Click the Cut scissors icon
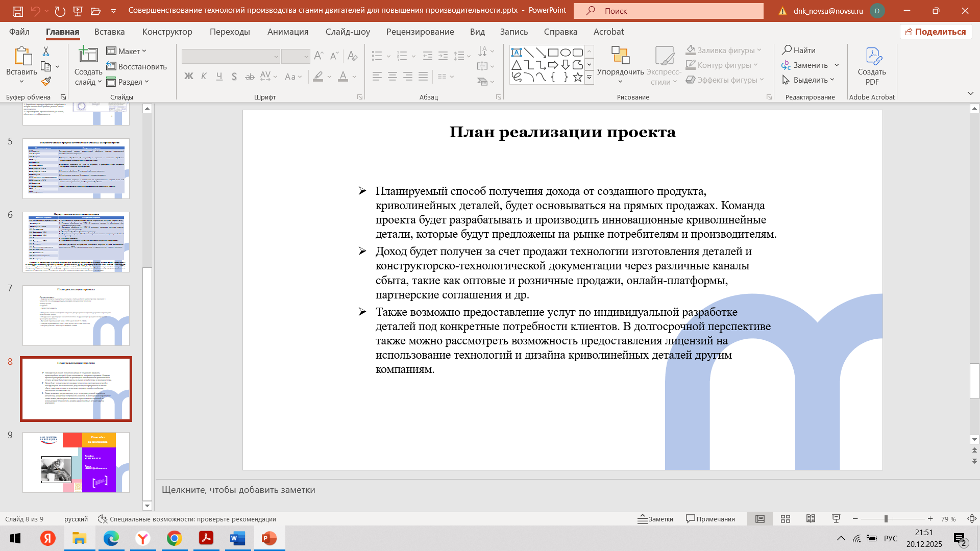This screenshot has width=980, height=551. (46, 52)
